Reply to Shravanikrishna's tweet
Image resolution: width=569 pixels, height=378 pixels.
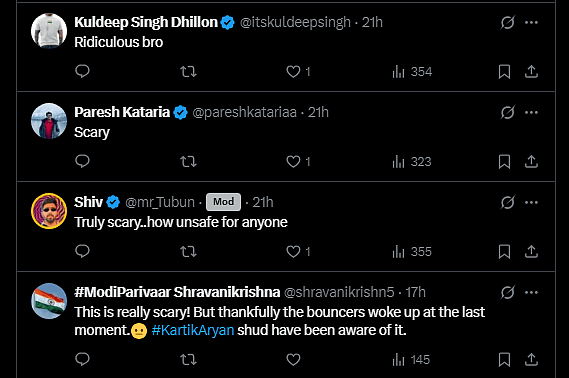click(82, 359)
